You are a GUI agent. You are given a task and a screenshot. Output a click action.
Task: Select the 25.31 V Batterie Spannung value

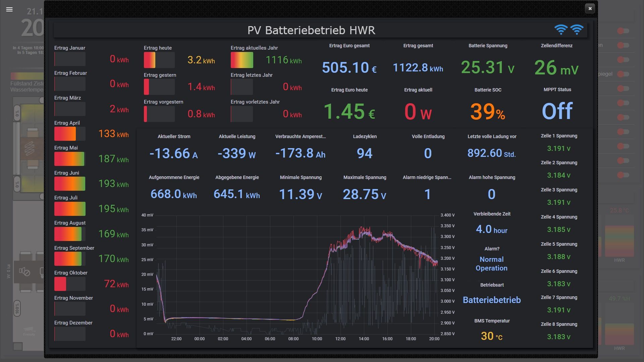(488, 67)
